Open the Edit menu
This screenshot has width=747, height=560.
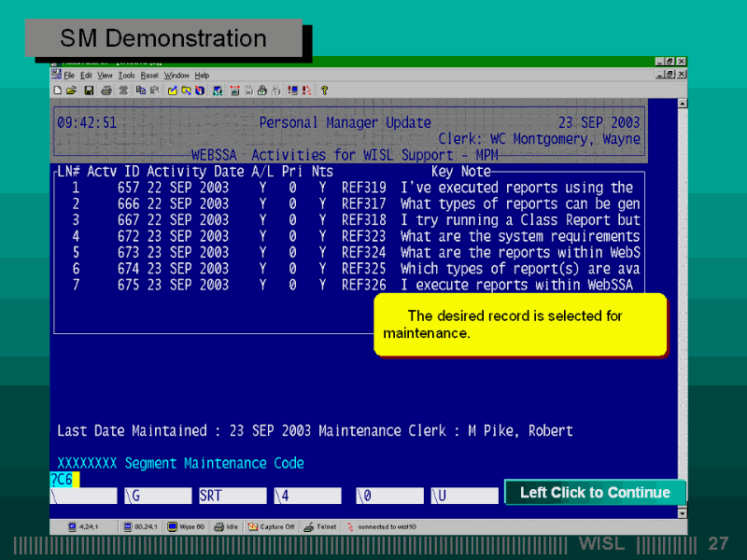click(86, 75)
